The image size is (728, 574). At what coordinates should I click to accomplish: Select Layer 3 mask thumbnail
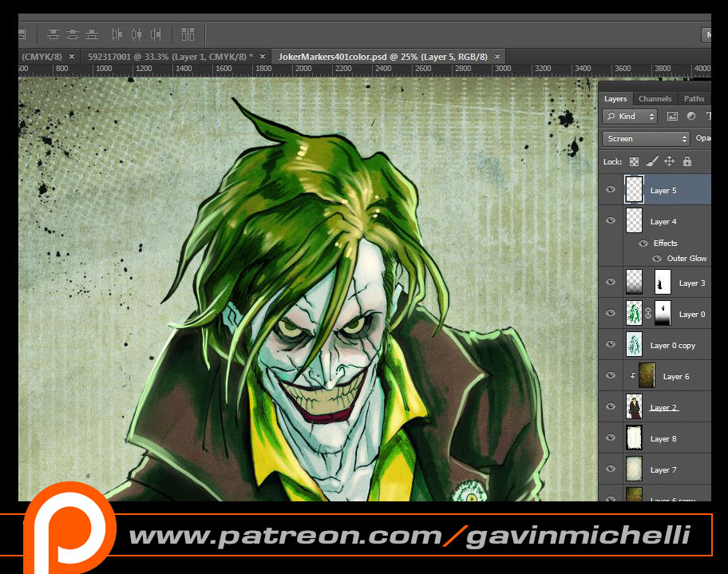(x=663, y=282)
